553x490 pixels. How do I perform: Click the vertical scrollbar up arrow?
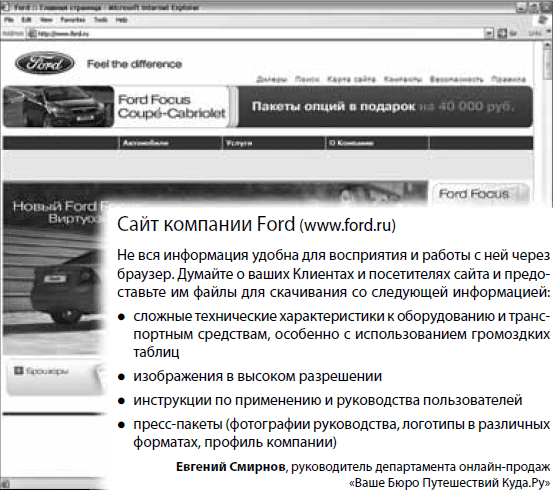pos(547,45)
